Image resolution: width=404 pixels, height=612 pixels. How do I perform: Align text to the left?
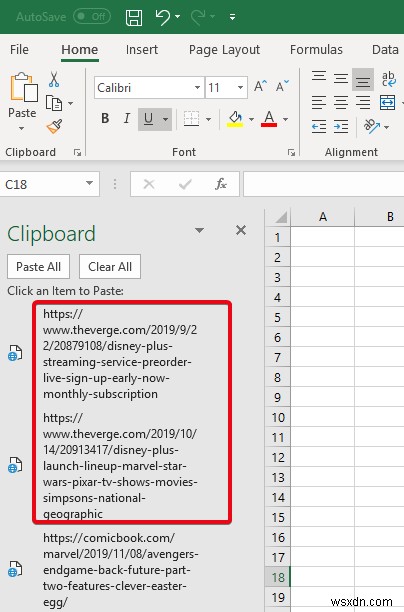click(319, 103)
